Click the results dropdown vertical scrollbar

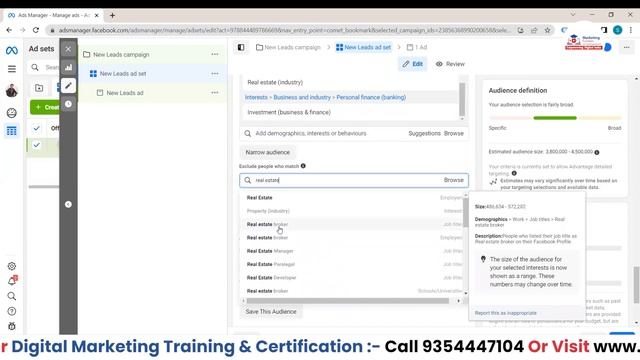(466, 212)
